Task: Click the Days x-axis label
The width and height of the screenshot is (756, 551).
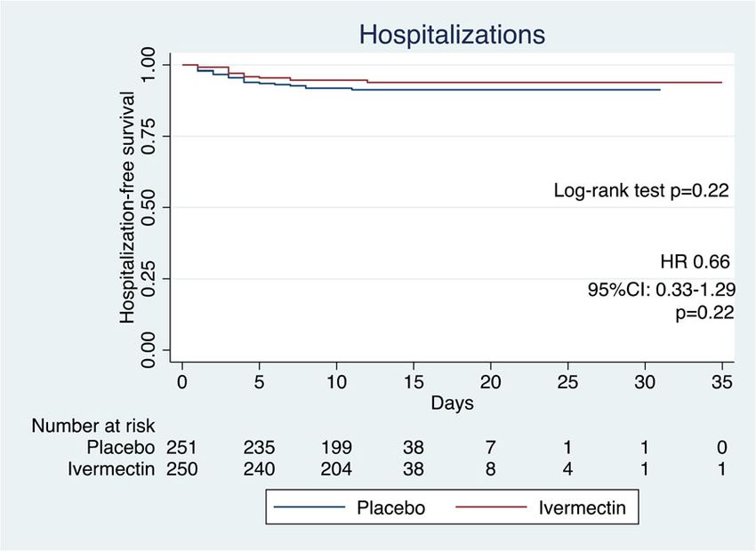Action: tap(452, 402)
